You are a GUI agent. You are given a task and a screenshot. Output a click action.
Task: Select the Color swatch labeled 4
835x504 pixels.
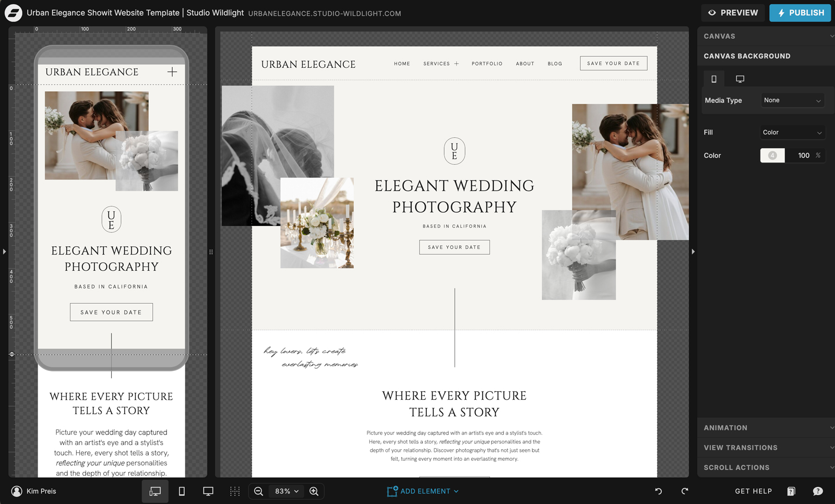click(772, 155)
